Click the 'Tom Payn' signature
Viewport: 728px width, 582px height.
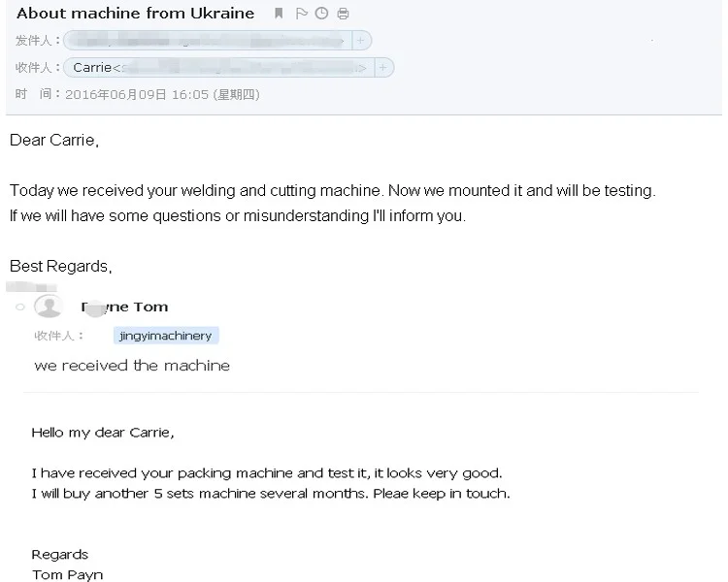pos(67,574)
